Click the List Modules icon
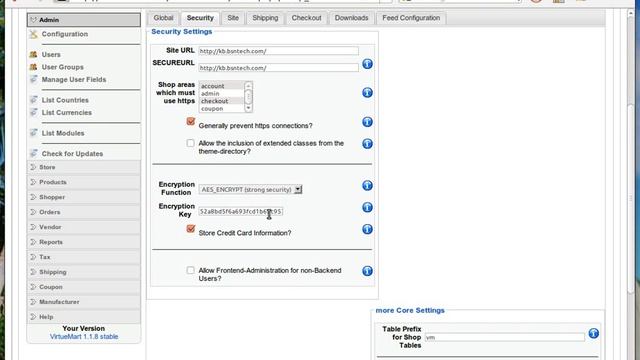Screen dimensions: 640x360 [33, 133]
